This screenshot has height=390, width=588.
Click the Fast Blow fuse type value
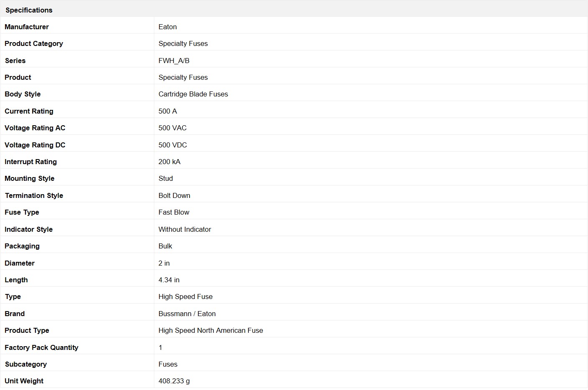click(174, 212)
